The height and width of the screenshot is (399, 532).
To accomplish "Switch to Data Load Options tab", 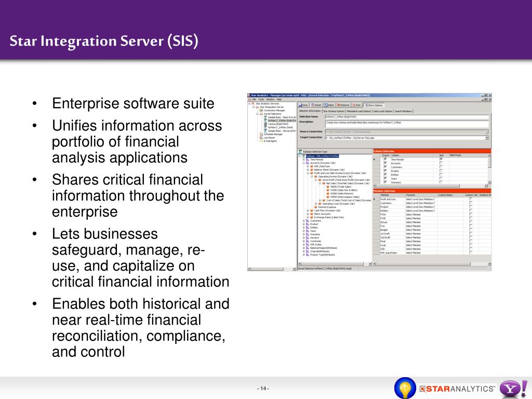I will [x=383, y=111].
